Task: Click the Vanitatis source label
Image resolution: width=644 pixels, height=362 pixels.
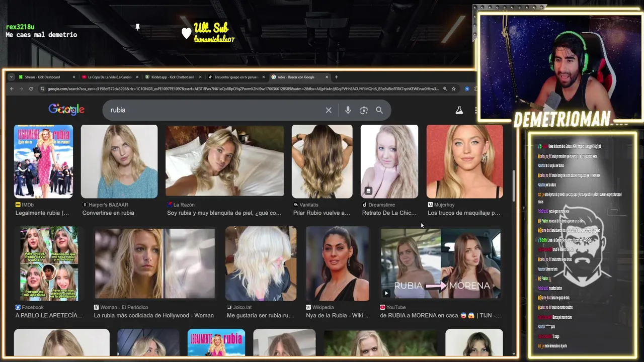Action: coord(309,205)
